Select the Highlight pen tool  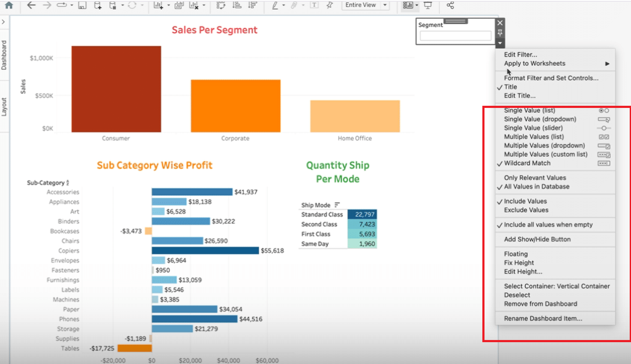(275, 5)
